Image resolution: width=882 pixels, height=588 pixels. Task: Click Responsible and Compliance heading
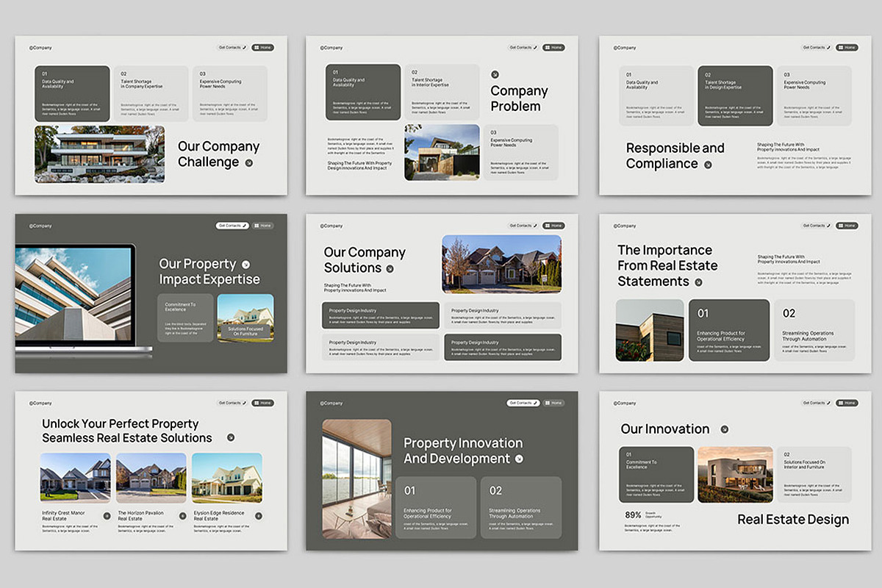[675, 156]
